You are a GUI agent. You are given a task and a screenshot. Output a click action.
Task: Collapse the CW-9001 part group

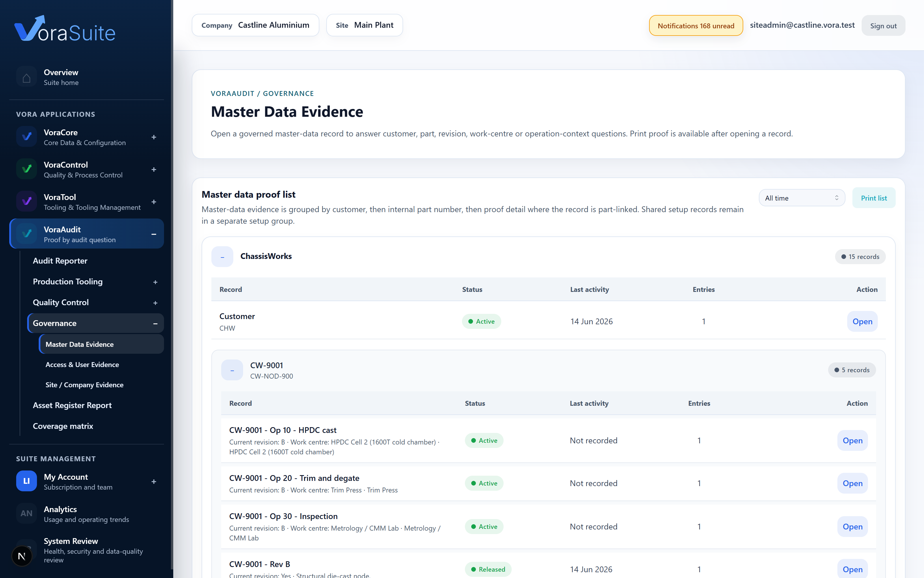[x=232, y=370]
